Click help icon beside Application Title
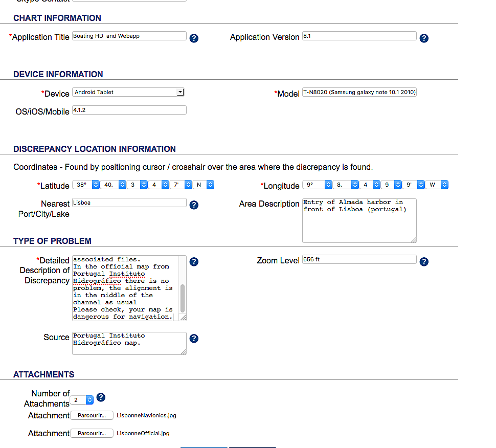Image resolution: width=496 pixels, height=448 pixels. click(x=194, y=38)
